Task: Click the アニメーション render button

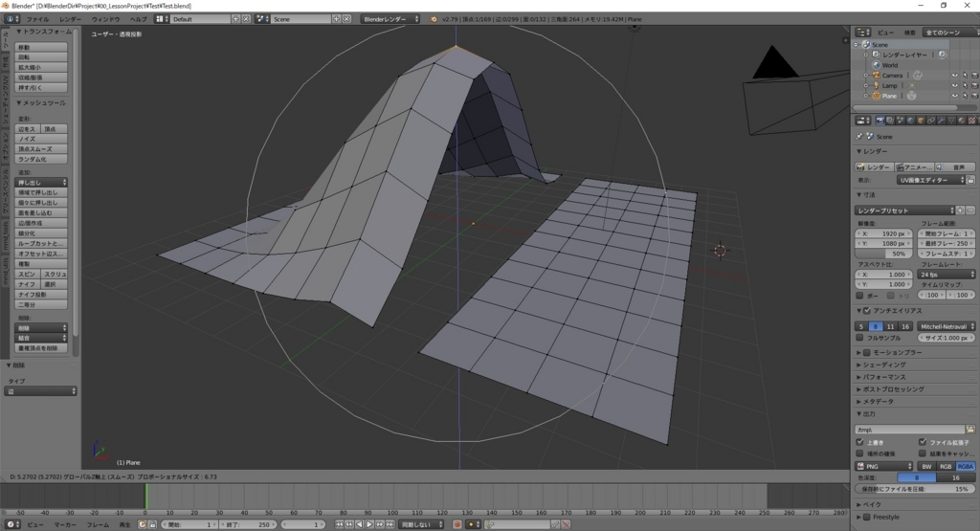Action: [914, 166]
